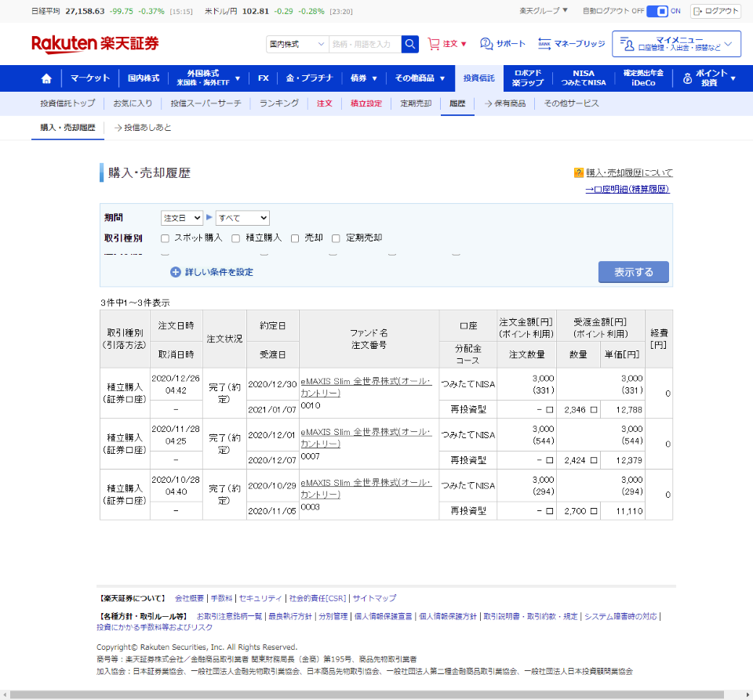Select the 投信スーパーサーチ submenu item
Viewport: 753px width, 700px height.
click(x=206, y=103)
